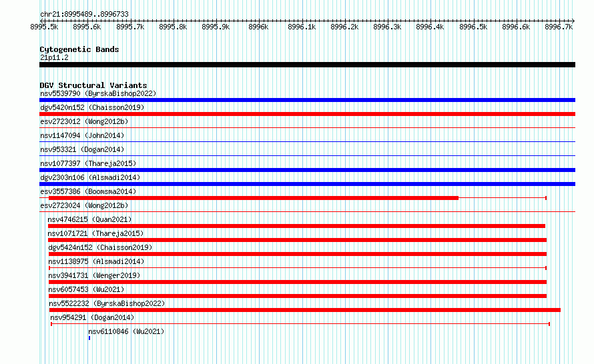Select the blue bar of dgv2303n106
The height and width of the screenshot is (364, 594).
307,184
